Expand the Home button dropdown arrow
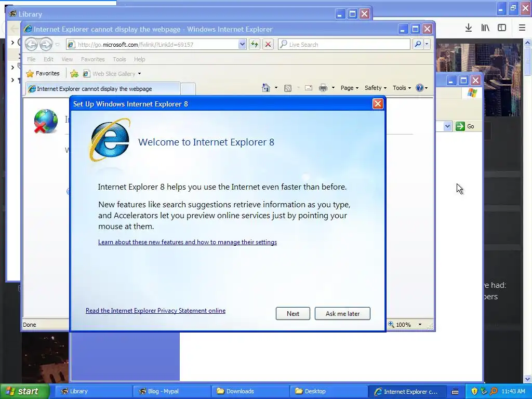532x399 pixels. (x=276, y=88)
